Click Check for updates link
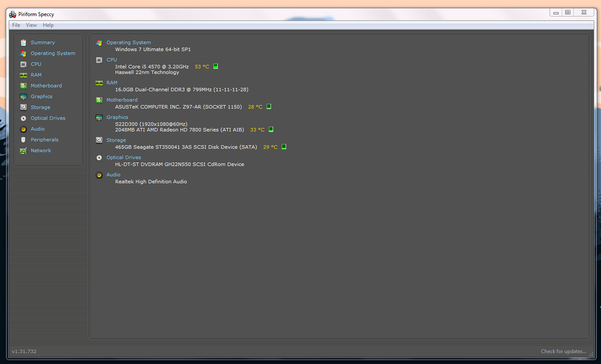The width and height of the screenshot is (601, 364). tap(563, 351)
